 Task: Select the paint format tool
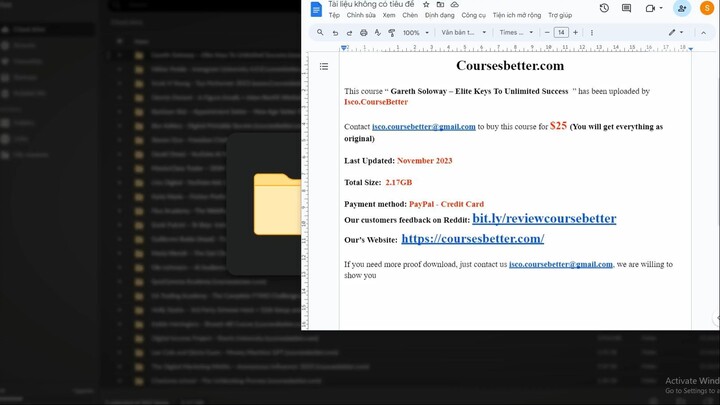tap(392, 33)
